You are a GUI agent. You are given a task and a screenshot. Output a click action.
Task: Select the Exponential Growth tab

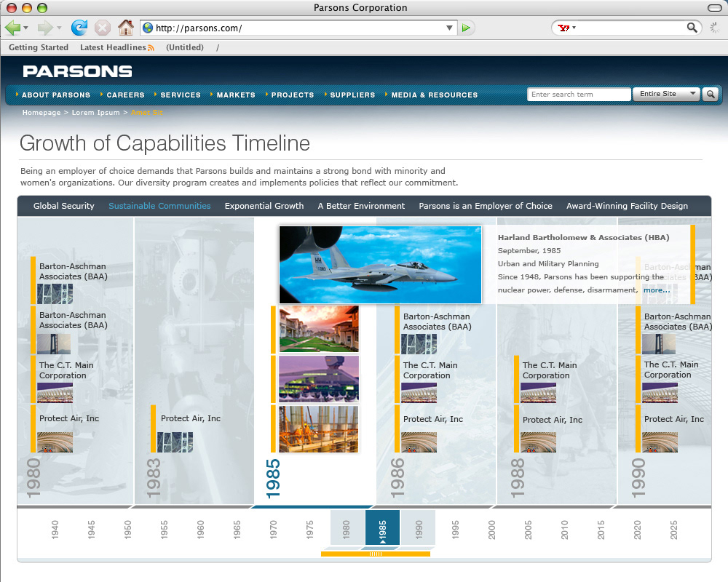click(264, 206)
